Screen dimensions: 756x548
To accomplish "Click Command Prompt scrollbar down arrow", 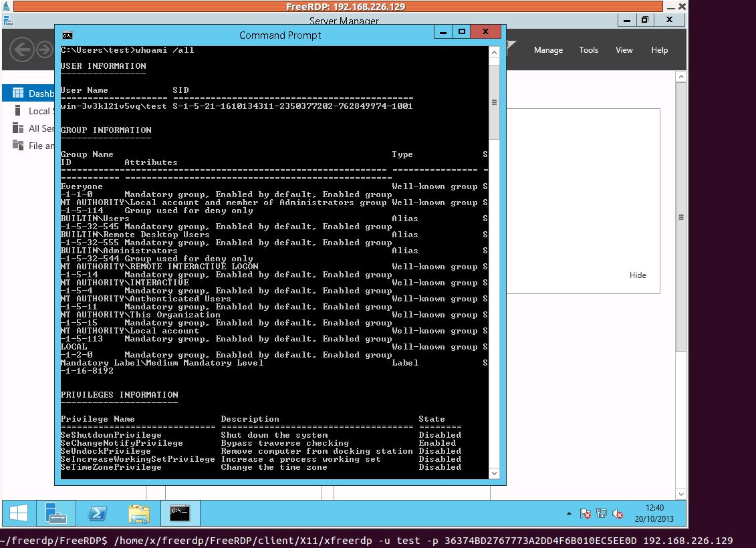I will click(494, 473).
